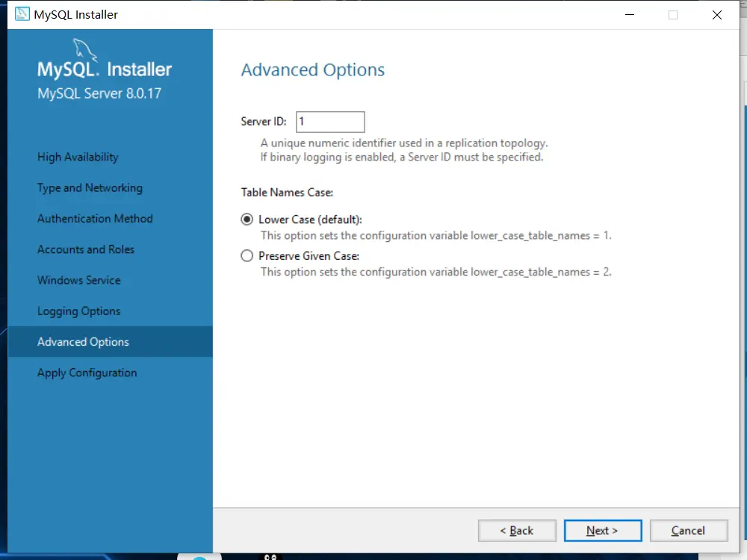Select Preserve Given Case radio button

pos(247,256)
